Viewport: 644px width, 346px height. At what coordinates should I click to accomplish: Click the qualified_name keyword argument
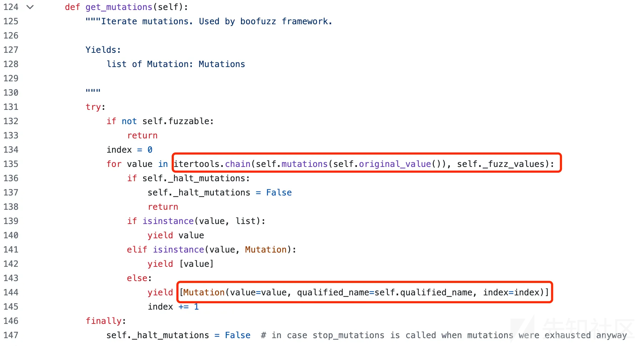pyautogui.click(x=333, y=292)
